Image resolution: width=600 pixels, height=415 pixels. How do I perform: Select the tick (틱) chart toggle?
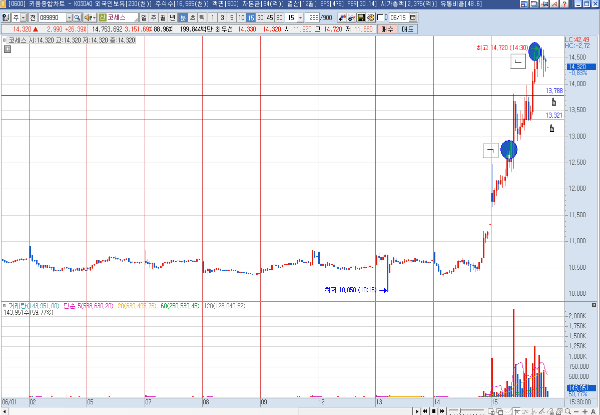pyautogui.click(x=202, y=18)
